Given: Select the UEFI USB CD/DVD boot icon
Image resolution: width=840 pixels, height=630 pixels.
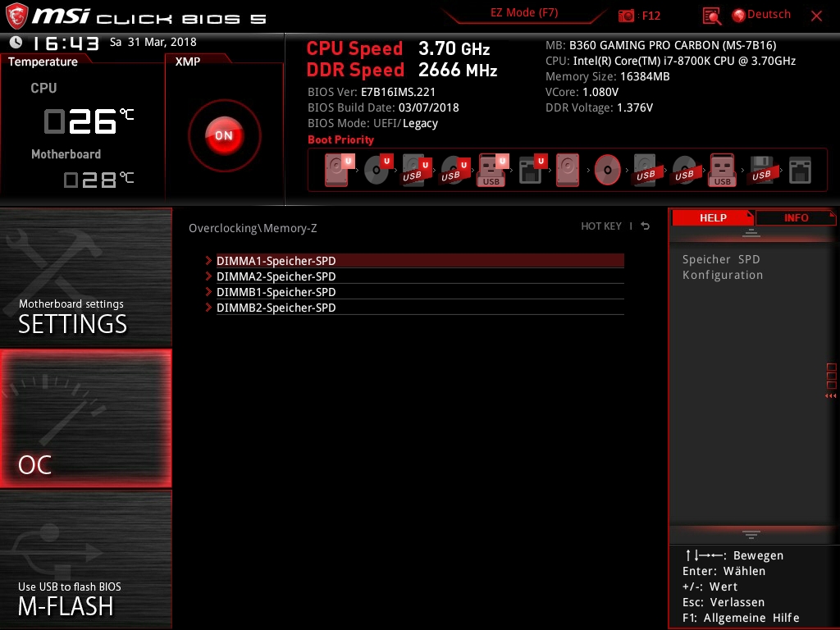Looking at the screenshot, I should coord(454,171).
